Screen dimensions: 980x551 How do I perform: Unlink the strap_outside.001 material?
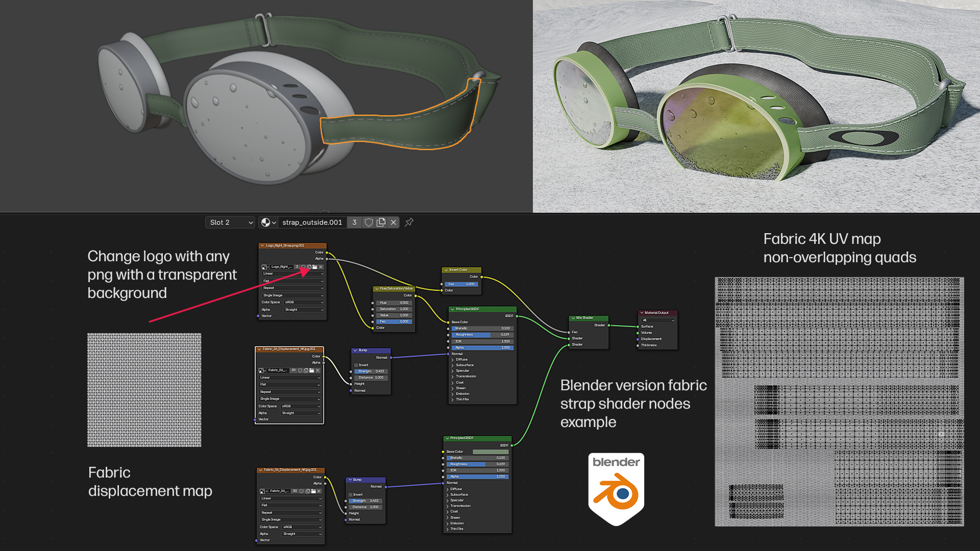(394, 222)
